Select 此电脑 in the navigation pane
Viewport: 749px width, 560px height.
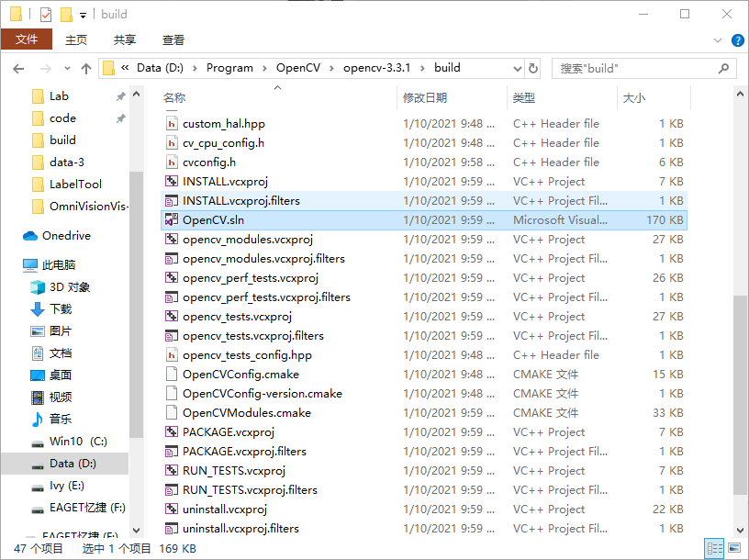pyautogui.click(x=58, y=264)
